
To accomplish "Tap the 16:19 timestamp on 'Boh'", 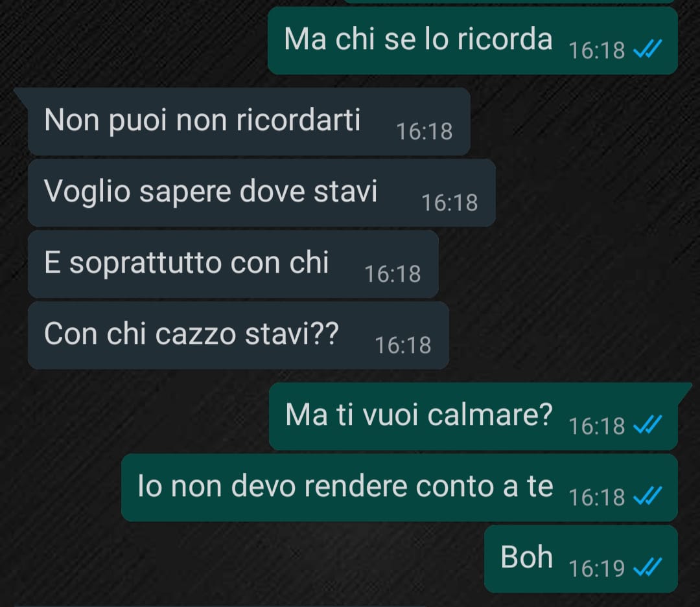I will click(x=596, y=569).
